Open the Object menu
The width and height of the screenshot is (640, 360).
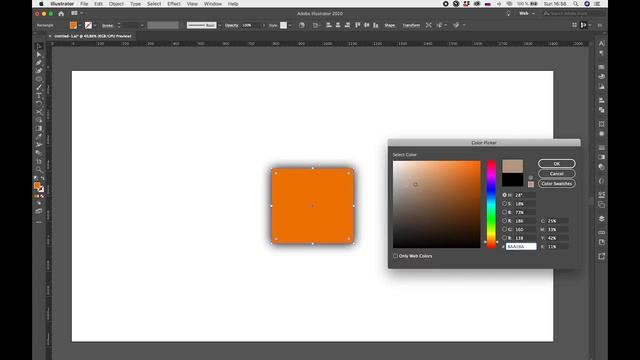116,4
